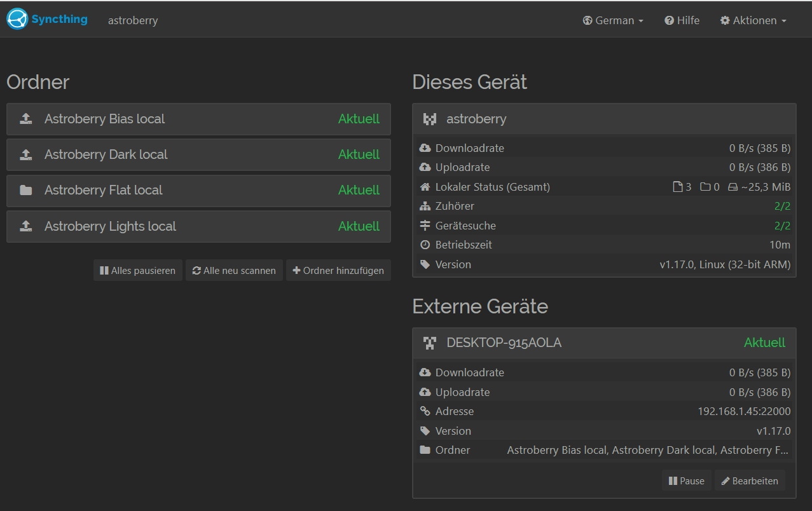This screenshot has height=511, width=812.
Task: Click Version tag icon under DESKTOP-915AOLA
Action: pos(425,431)
